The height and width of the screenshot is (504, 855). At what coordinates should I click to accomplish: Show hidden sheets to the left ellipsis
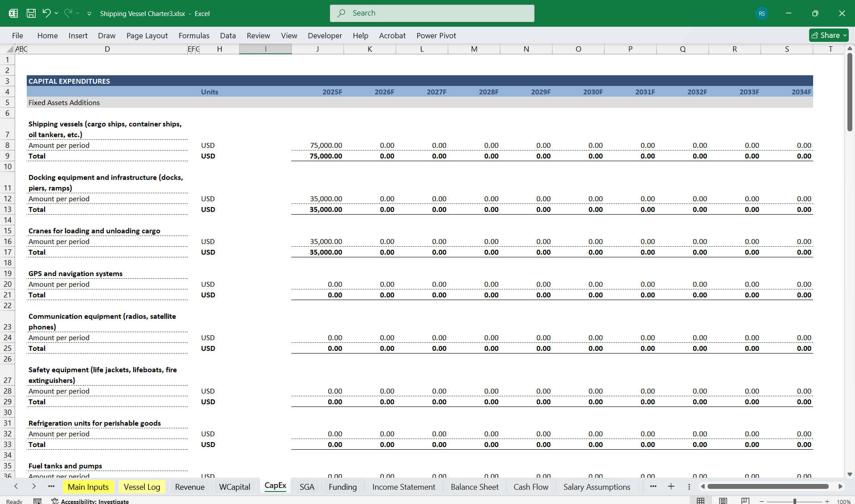click(x=51, y=487)
